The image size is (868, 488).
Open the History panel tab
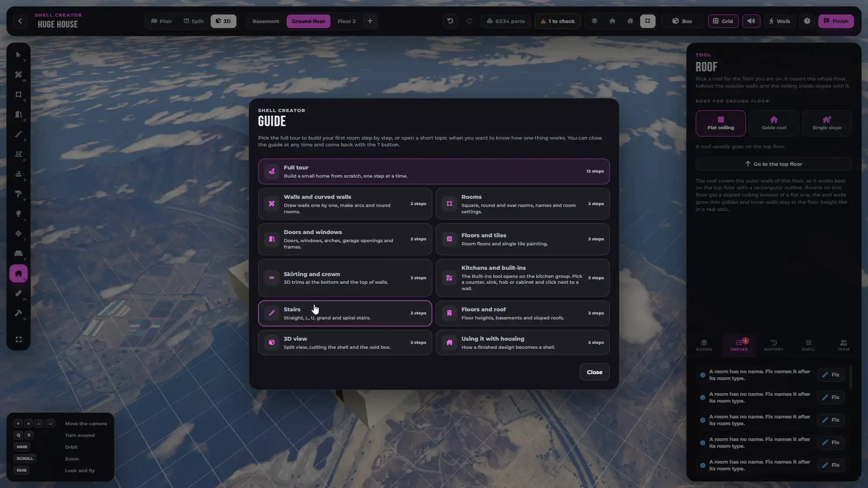[x=774, y=345]
